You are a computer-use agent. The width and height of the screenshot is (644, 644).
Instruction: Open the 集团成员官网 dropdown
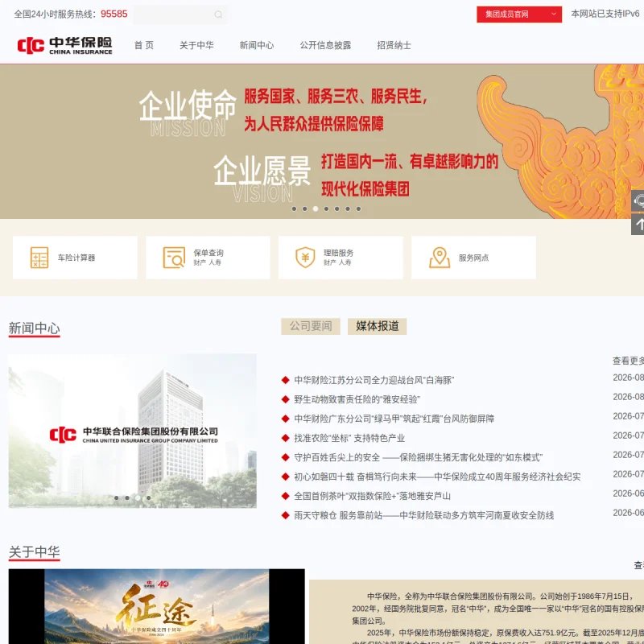coord(519,14)
